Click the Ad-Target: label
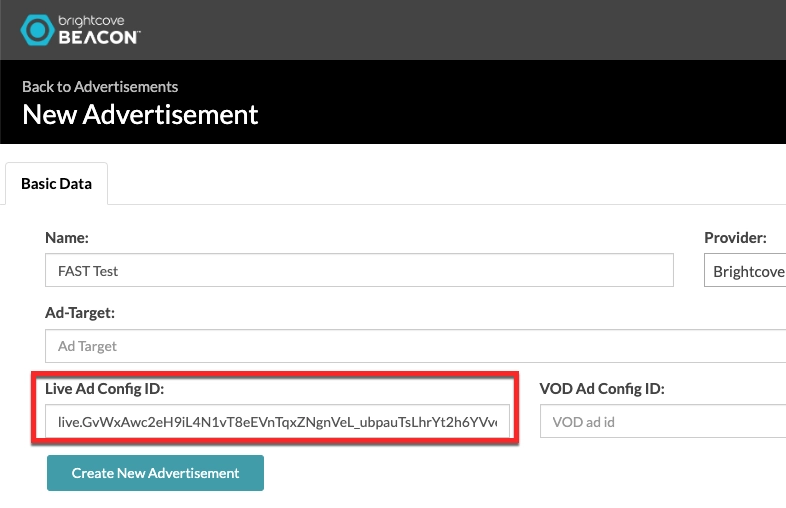786x508 pixels. click(80, 313)
